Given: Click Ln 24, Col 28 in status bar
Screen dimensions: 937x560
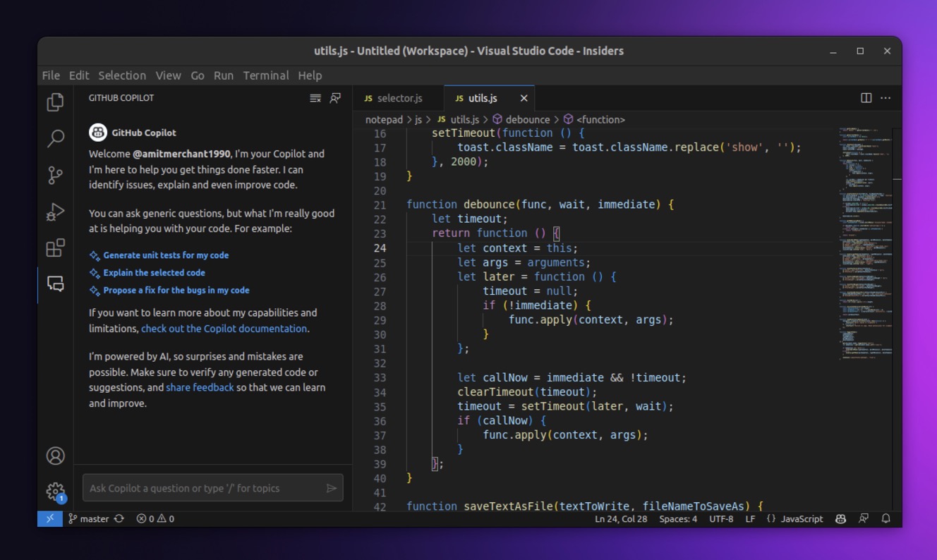Looking at the screenshot, I should tap(621, 518).
